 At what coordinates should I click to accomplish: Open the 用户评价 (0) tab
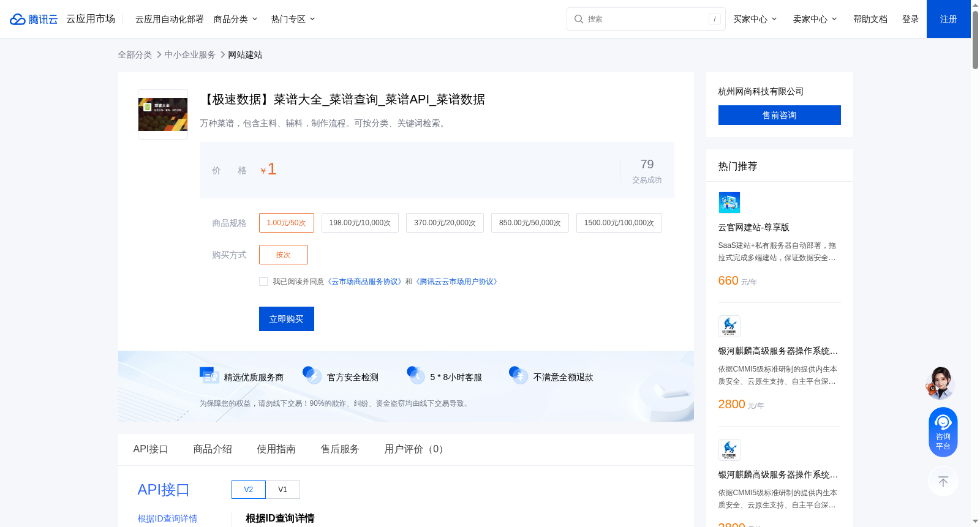click(x=415, y=449)
